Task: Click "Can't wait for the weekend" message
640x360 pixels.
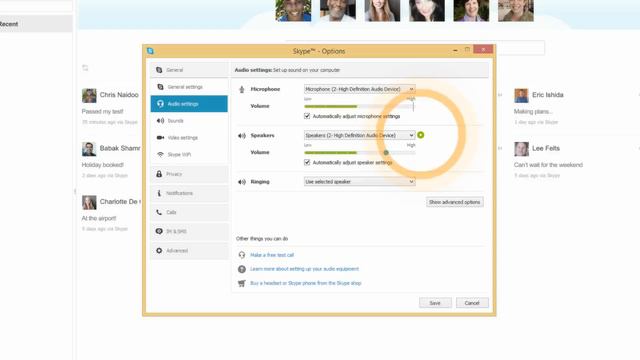Action: point(548,165)
